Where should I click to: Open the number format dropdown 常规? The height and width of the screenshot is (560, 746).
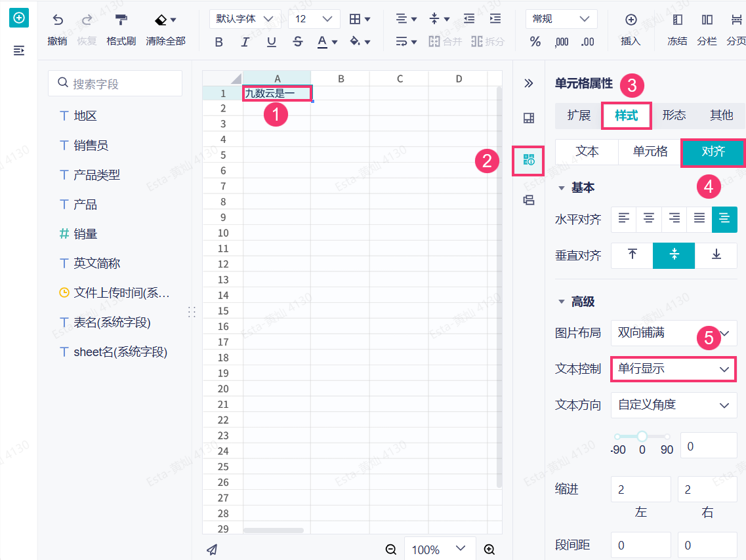point(562,19)
